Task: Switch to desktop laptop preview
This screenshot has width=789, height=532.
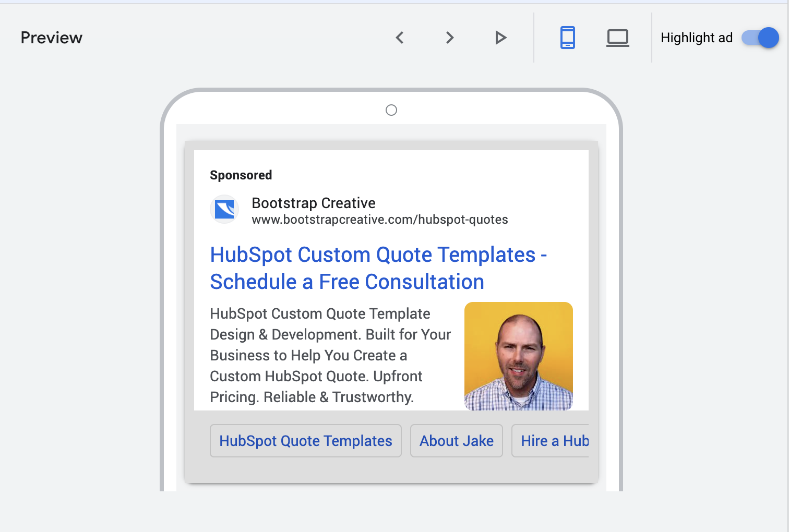Action: [x=617, y=38]
